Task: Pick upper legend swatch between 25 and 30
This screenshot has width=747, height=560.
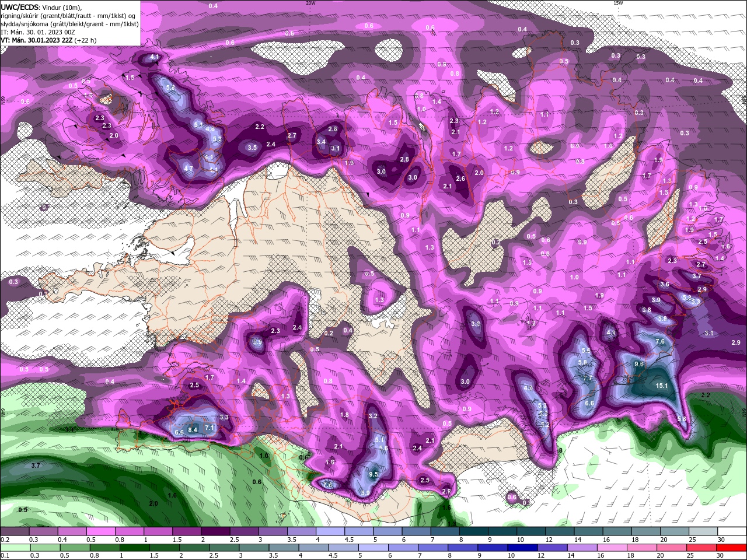Action: click(704, 531)
